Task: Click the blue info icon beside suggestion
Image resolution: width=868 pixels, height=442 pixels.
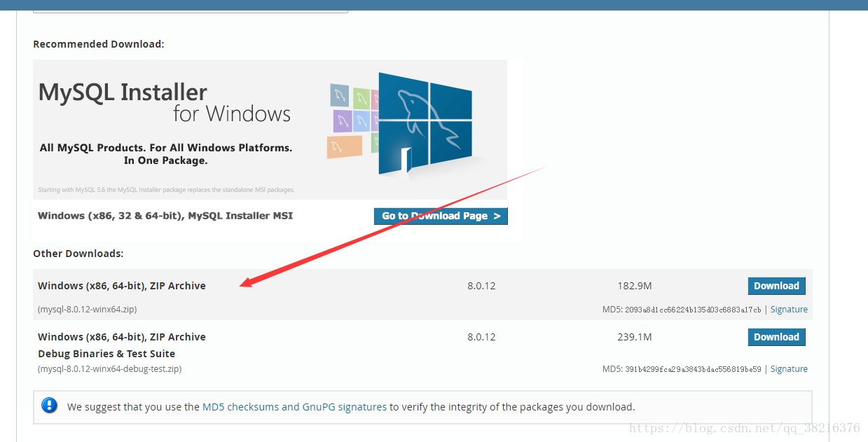Action: (x=49, y=406)
